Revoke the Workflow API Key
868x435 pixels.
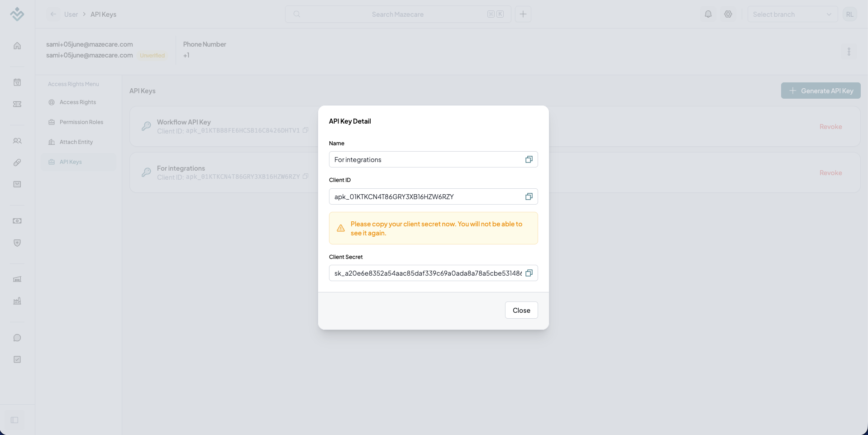click(830, 127)
